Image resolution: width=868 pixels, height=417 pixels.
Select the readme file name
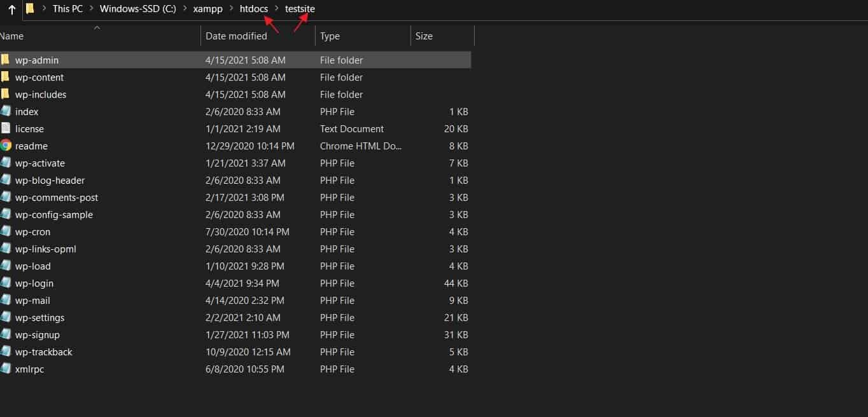point(31,146)
